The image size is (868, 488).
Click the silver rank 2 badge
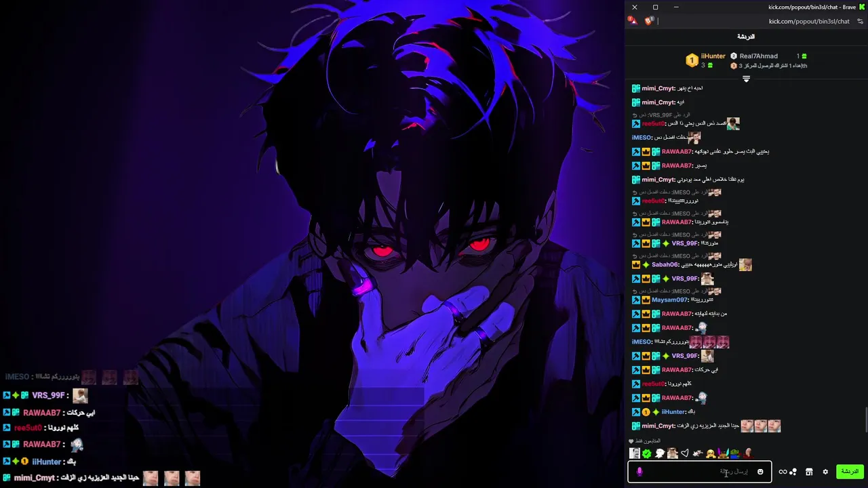pyautogui.click(x=733, y=56)
